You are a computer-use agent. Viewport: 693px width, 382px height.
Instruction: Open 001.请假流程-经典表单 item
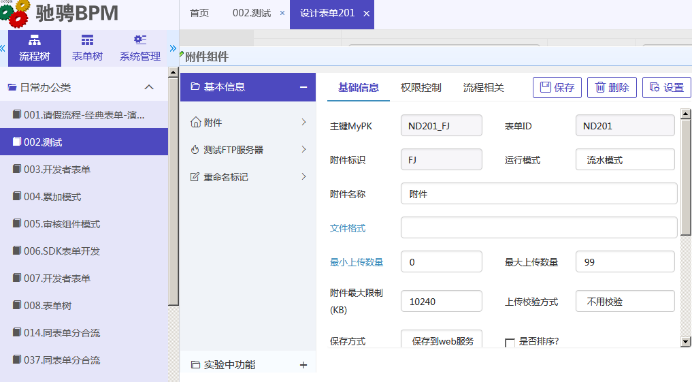(84, 115)
